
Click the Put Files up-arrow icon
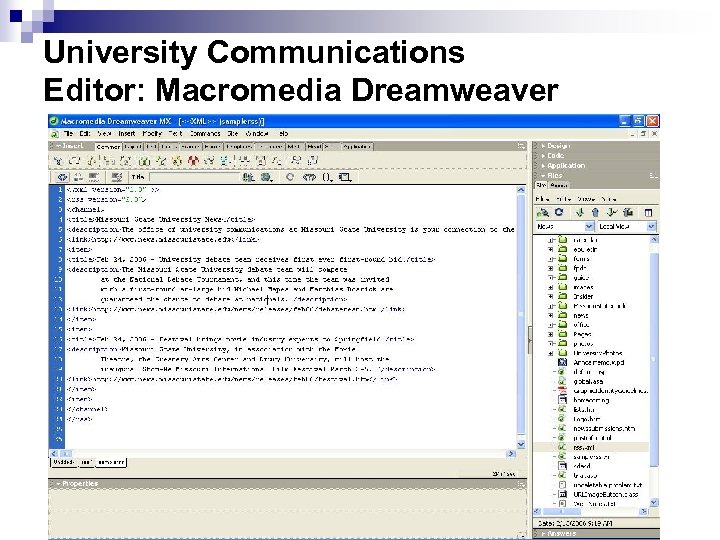coord(595,212)
